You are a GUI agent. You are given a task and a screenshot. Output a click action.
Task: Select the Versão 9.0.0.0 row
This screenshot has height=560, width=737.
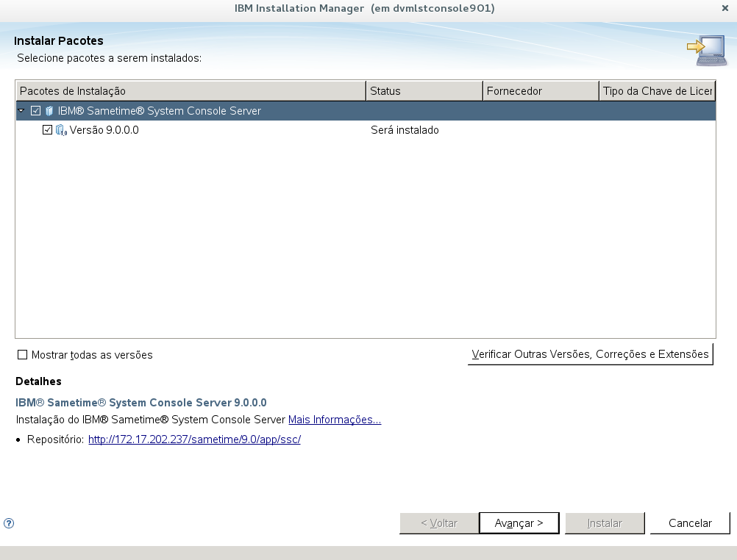coord(366,130)
